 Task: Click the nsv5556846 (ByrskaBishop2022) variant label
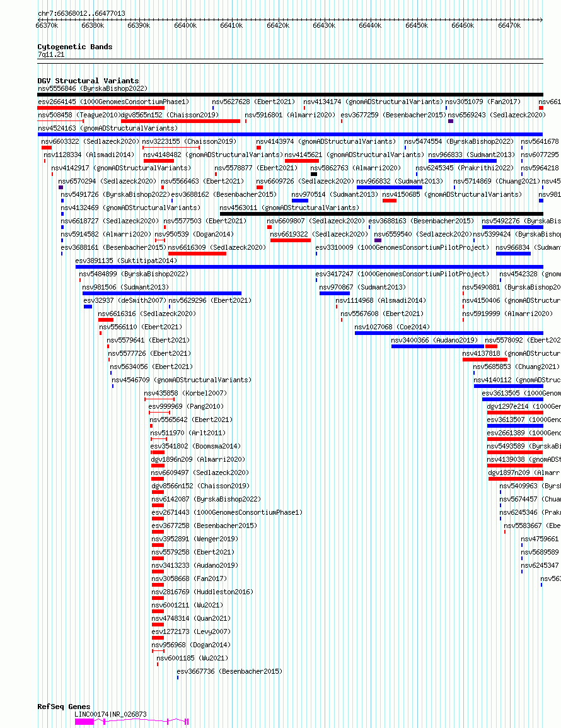pyautogui.click(x=92, y=88)
